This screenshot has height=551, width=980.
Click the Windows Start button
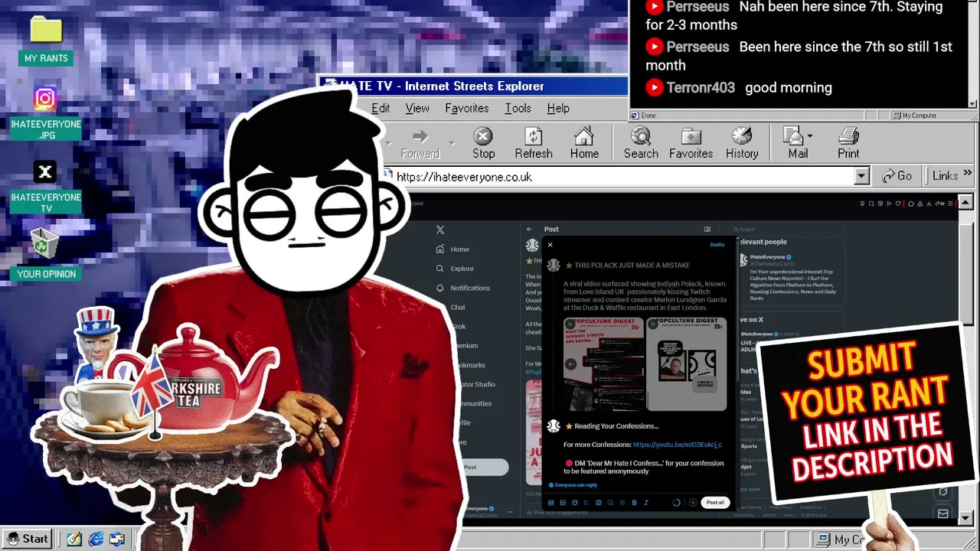point(28,539)
